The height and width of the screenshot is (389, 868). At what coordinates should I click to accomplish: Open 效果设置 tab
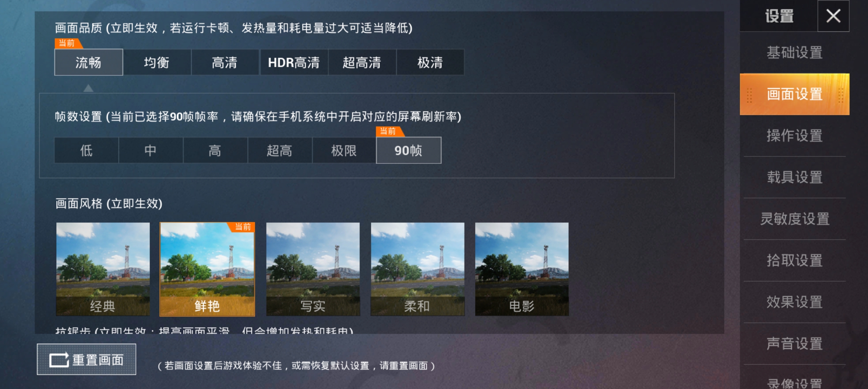794,302
